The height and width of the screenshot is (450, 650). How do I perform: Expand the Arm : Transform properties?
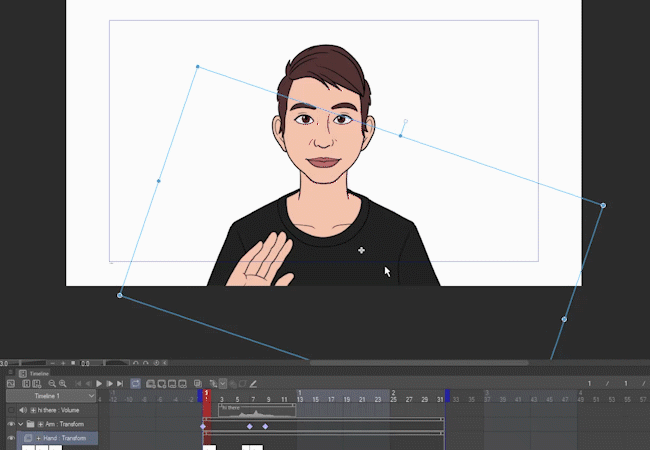(x=41, y=424)
